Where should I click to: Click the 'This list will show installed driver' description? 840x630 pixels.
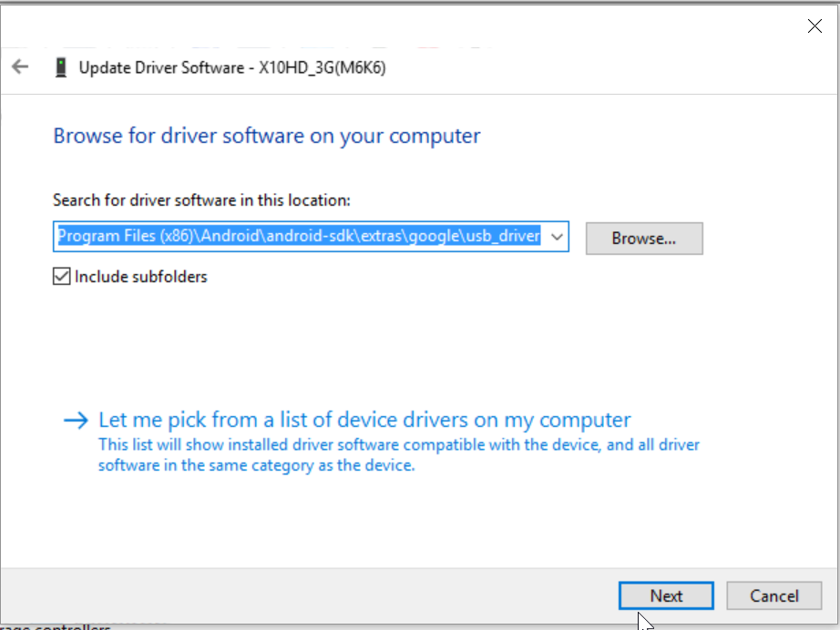(x=399, y=445)
